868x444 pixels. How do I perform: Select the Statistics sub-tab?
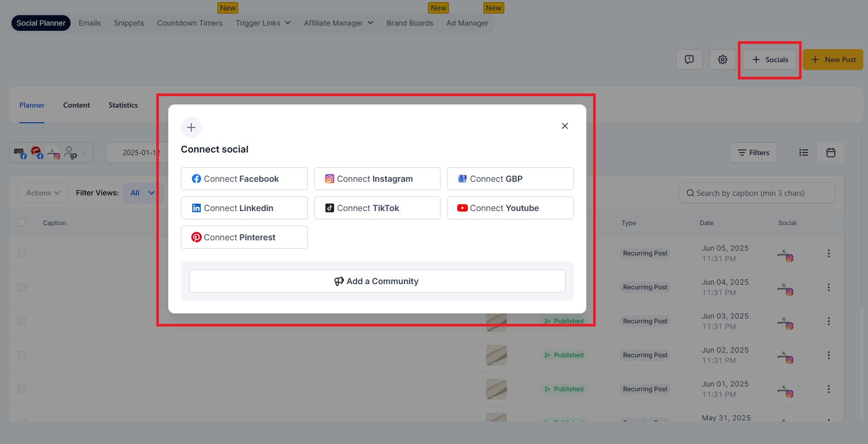[123, 105]
